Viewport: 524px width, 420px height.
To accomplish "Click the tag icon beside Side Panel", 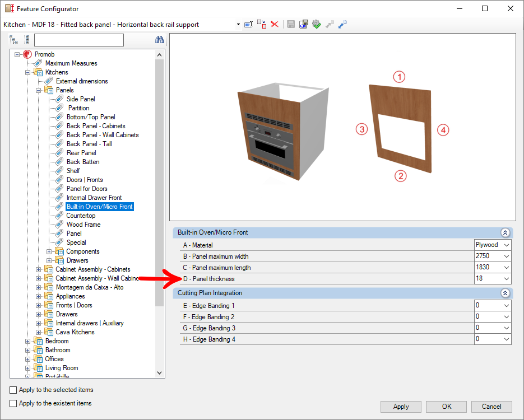I will click(x=59, y=99).
